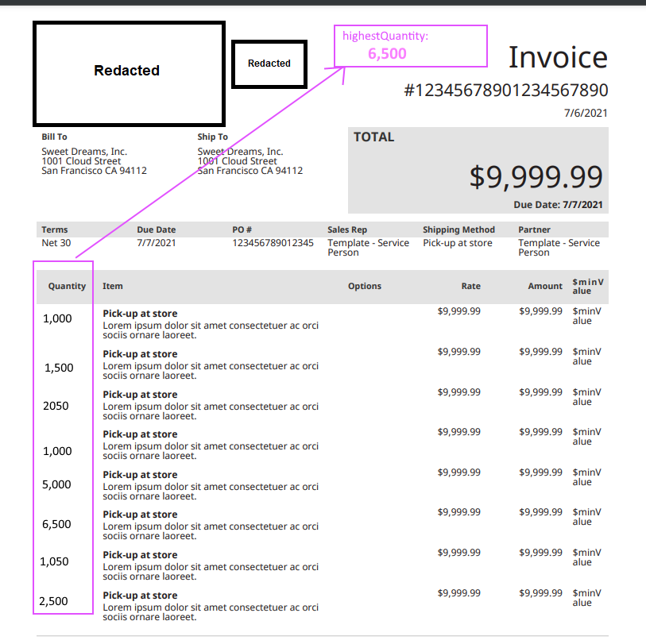Viewport: 646px width, 644px height.
Task: Select the 6,500 quantity cell
Action: coord(56,524)
